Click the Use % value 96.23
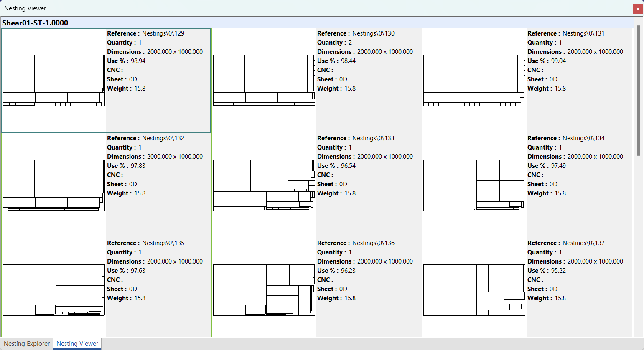 coord(348,271)
